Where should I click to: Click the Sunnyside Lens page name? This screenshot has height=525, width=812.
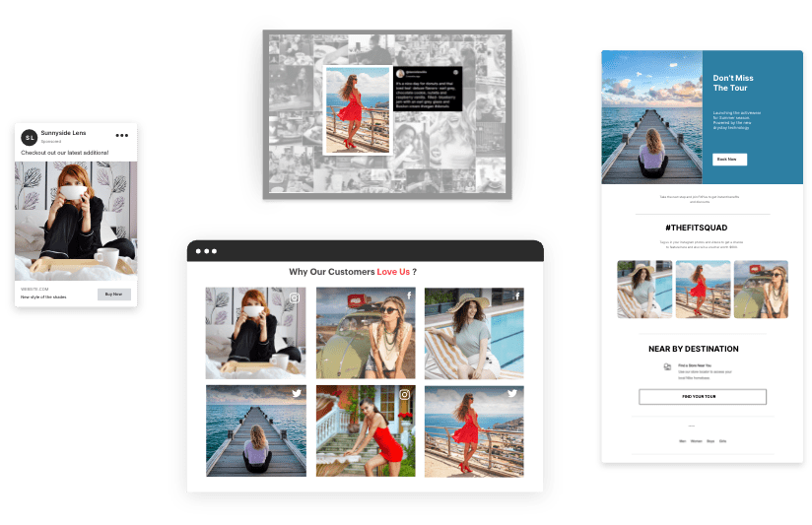(63, 133)
